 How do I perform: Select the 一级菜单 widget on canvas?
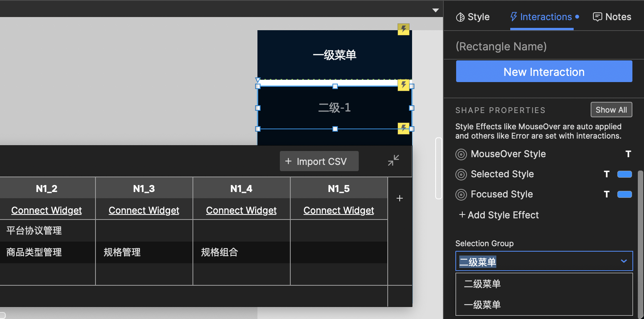tap(335, 55)
